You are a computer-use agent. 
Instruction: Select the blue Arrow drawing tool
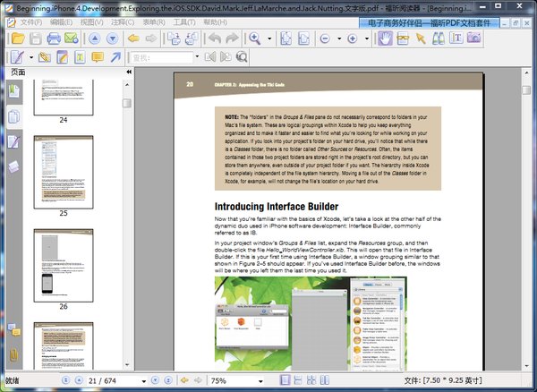coord(115,57)
